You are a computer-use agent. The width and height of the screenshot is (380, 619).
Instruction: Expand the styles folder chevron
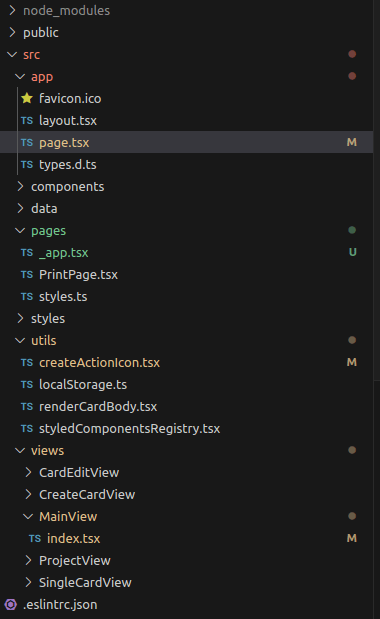[x=20, y=319]
